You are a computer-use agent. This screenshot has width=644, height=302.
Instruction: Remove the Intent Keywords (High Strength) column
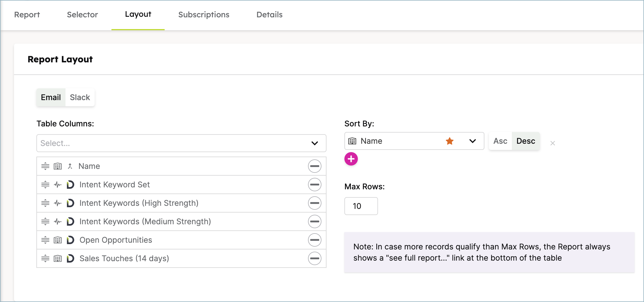314,203
